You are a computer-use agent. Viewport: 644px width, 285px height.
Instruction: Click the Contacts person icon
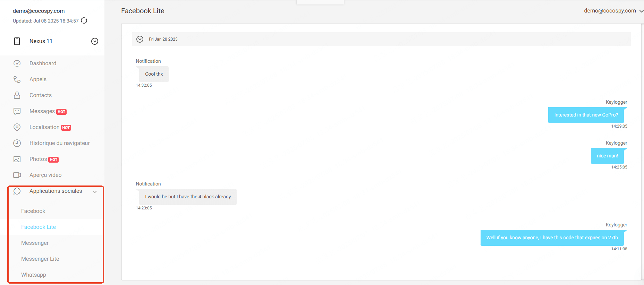17,95
